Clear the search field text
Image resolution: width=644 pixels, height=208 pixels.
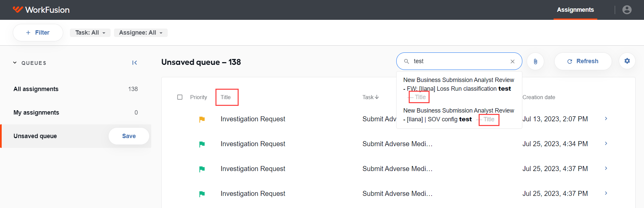coord(513,61)
